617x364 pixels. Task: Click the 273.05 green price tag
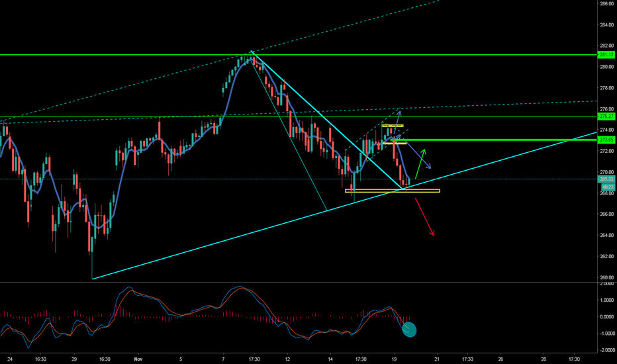[x=606, y=140]
